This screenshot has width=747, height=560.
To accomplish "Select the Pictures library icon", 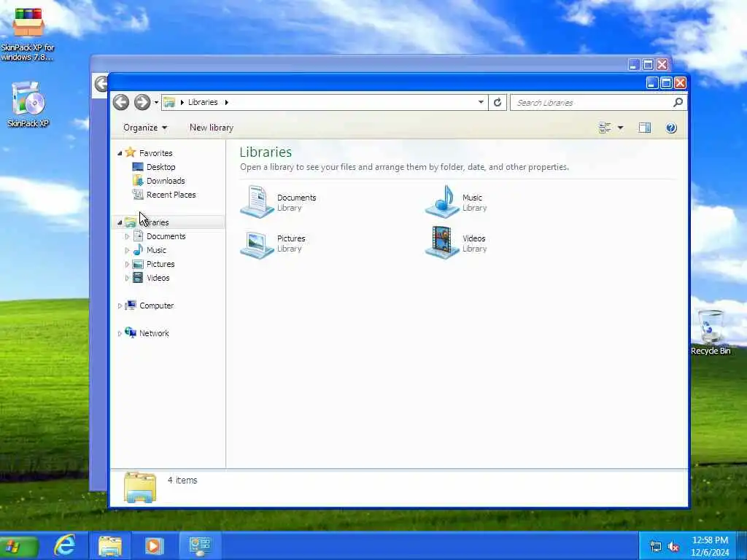I will click(257, 244).
